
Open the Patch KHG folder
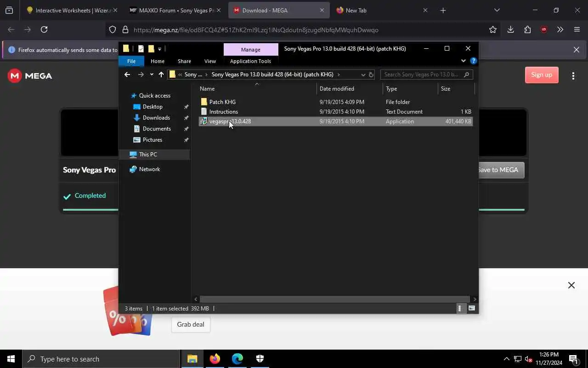222,102
